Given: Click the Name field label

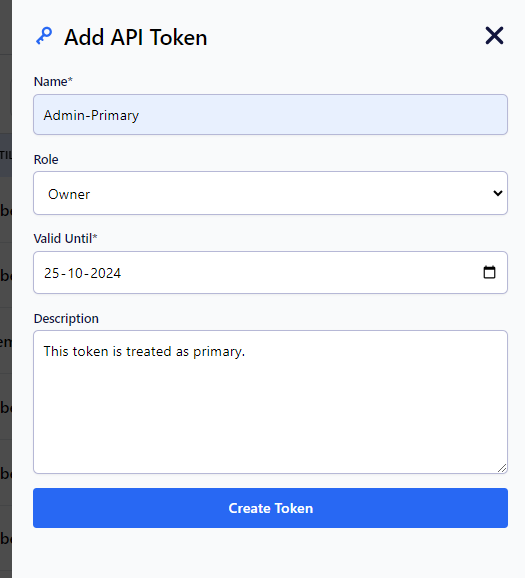Looking at the screenshot, I should 53,81.
